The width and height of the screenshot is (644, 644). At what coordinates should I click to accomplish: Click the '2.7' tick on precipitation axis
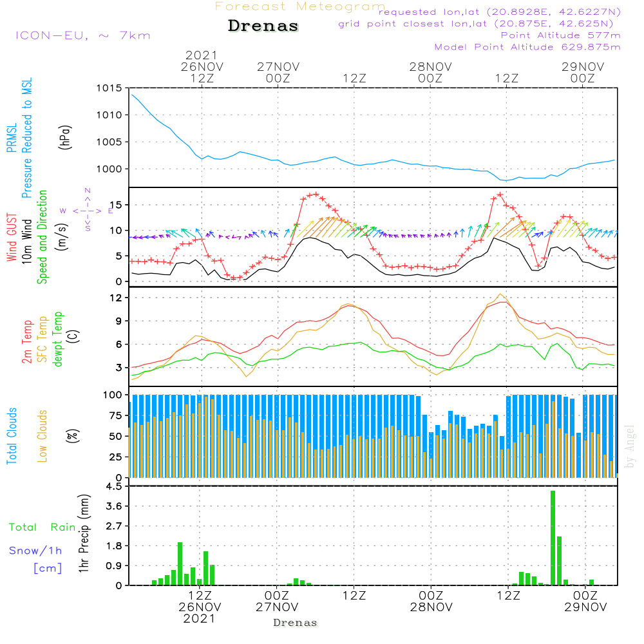click(114, 526)
